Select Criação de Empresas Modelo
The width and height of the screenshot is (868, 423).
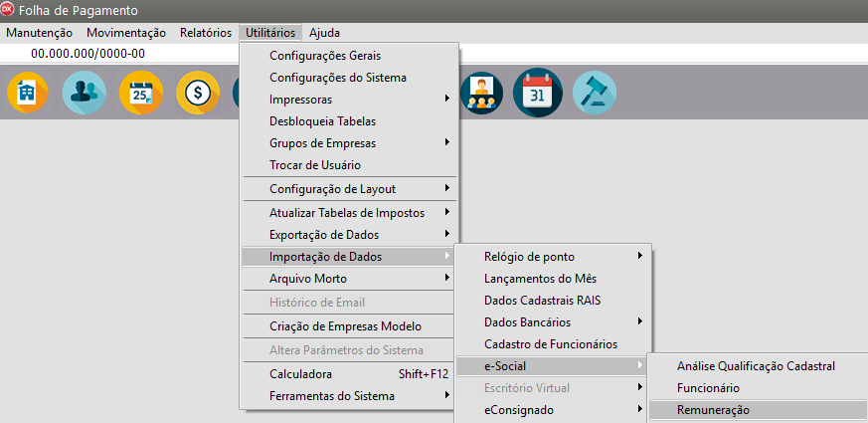(x=345, y=326)
